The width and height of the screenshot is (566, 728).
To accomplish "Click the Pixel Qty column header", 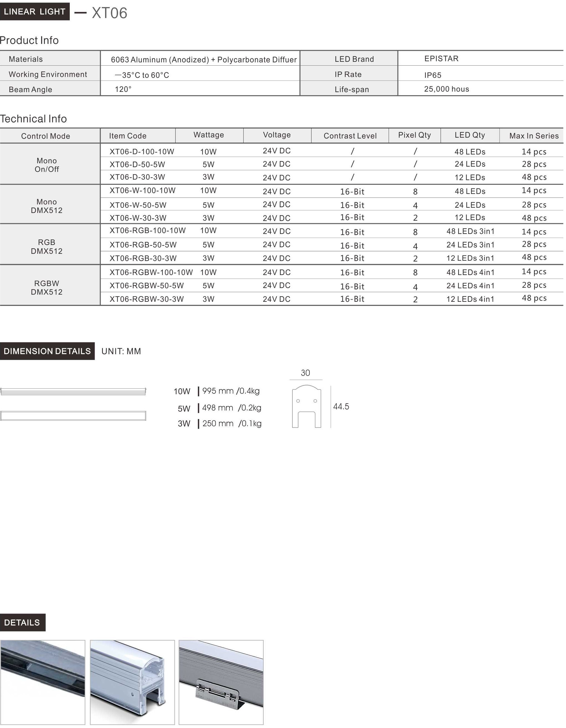I will click(x=414, y=135).
